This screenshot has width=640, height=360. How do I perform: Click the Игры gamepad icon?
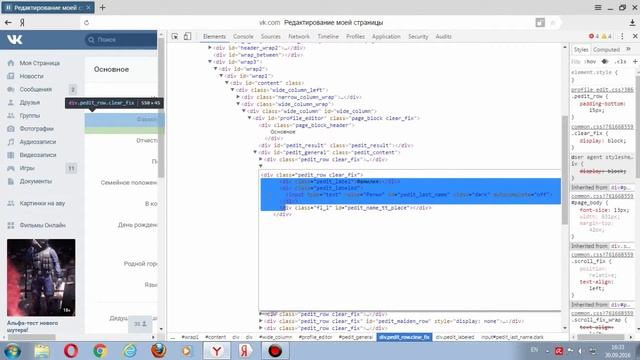tap(11, 168)
